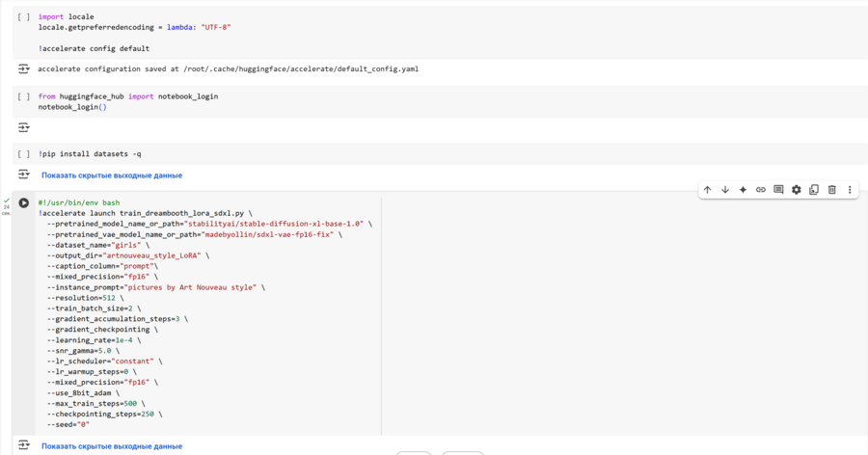Run the accelerate launch training cell
The height and width of the screenshot is (455, 868).
(24, 203)
